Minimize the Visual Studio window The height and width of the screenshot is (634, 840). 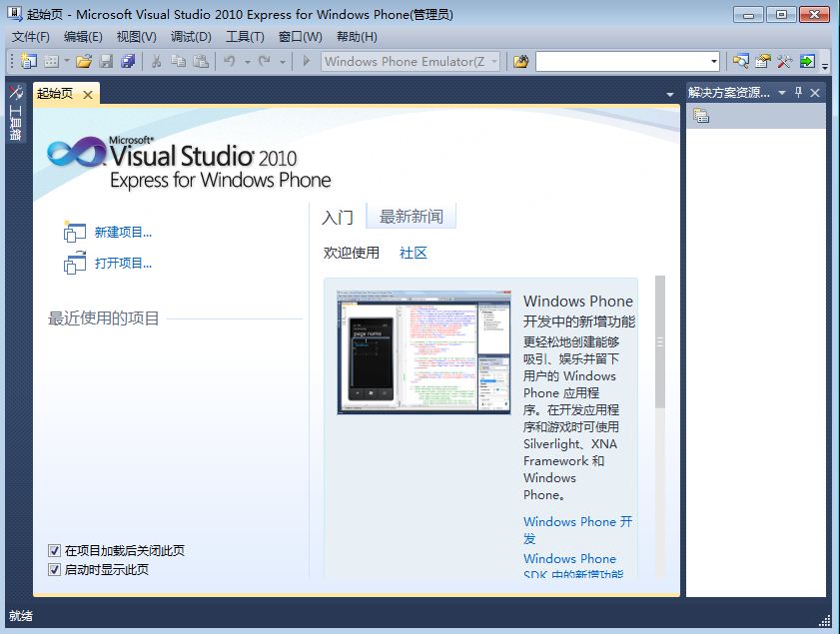coord(748,14)
